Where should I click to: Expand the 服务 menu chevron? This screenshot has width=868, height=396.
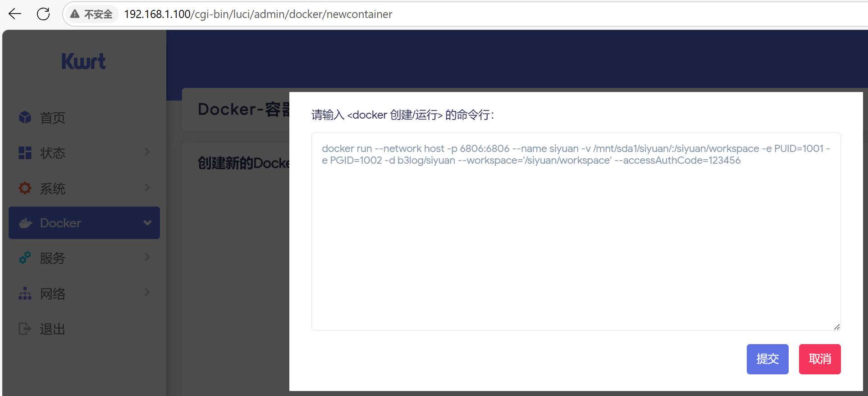coord(147,257)
